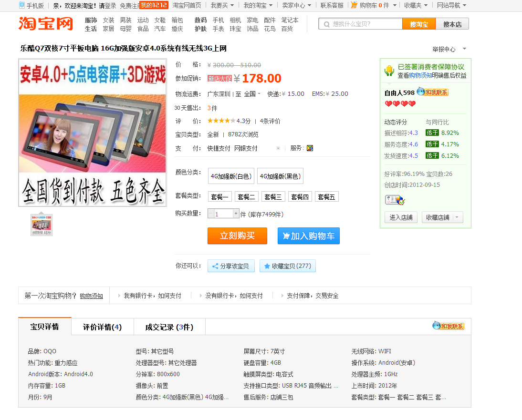The image size is (522, 420).
Task: Expand the 收藏夹 dropdown menu
Action: 416,5
